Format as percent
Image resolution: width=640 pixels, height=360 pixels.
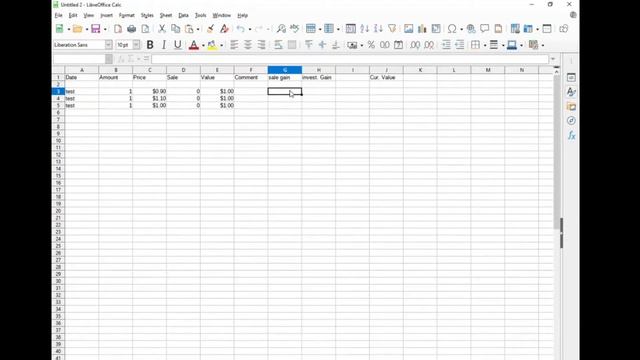(x=371, y=45)
